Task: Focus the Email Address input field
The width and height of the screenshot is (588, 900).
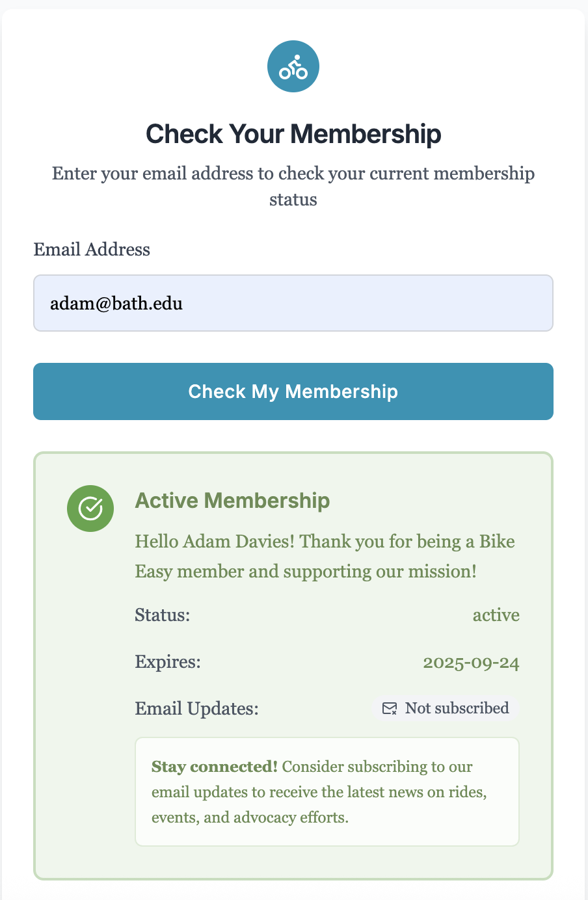Action: pyautogui.click(x=293, y=303)
